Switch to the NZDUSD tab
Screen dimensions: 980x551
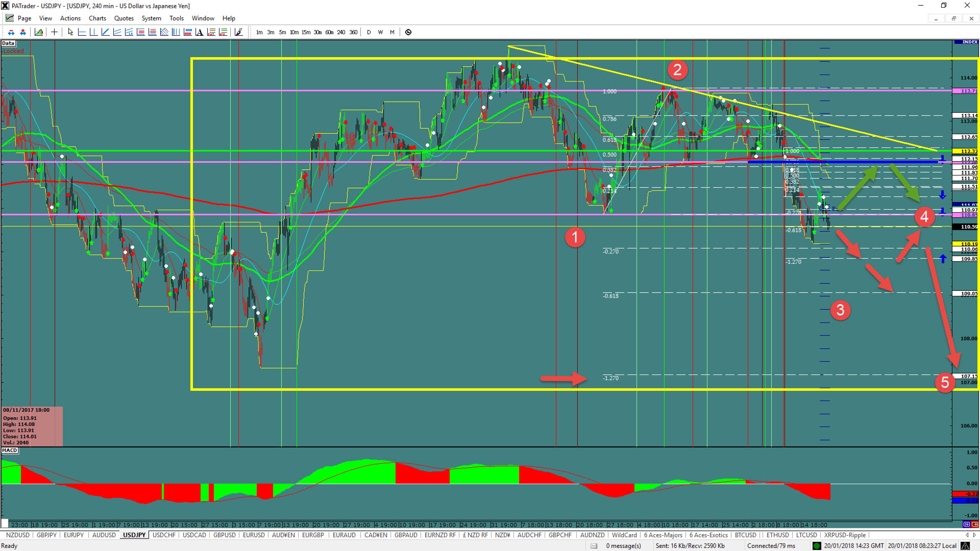[18, 535]
